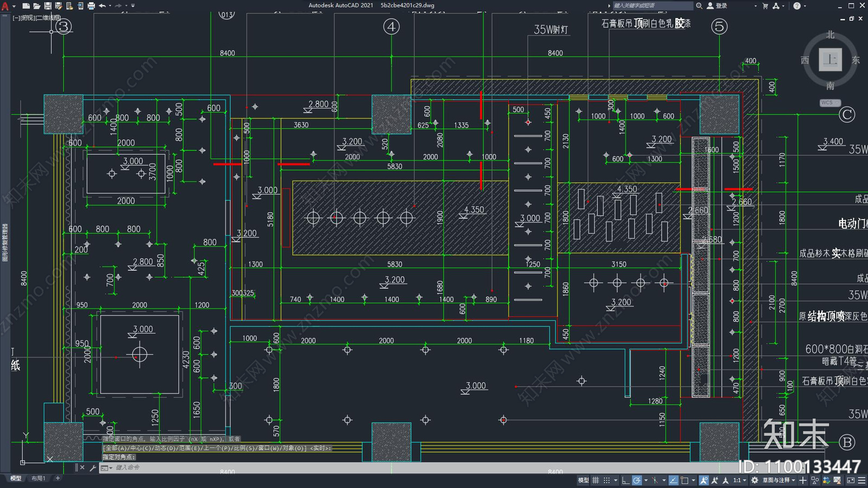The image size is (868, 488).
Task: Open the AutoCAD application menu logo
Action: point(5,6)
